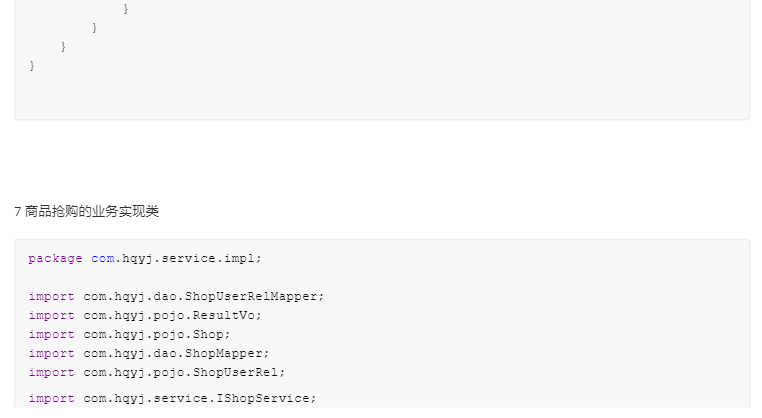
Task: Click the second closing brace from top
Action: click(x=95, y=28)
